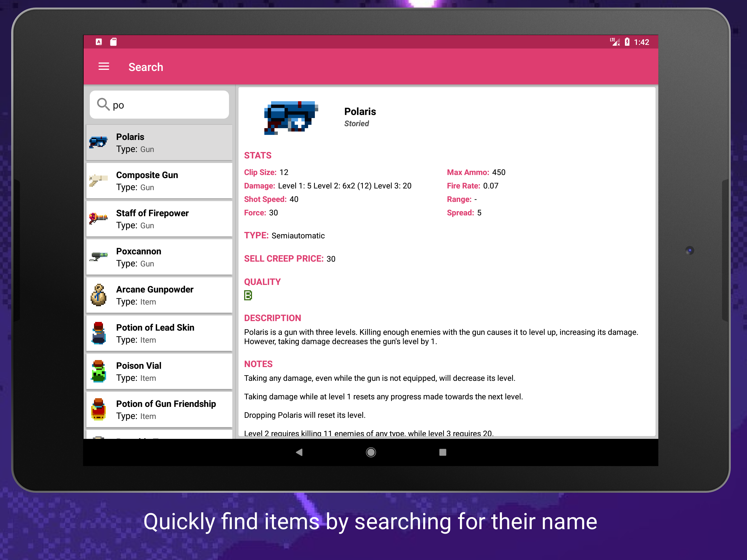Click the 'SELL CREEP PRICE: 30' line
The height and width of the screenshot is (560, 747).
[x=289, y=259]
